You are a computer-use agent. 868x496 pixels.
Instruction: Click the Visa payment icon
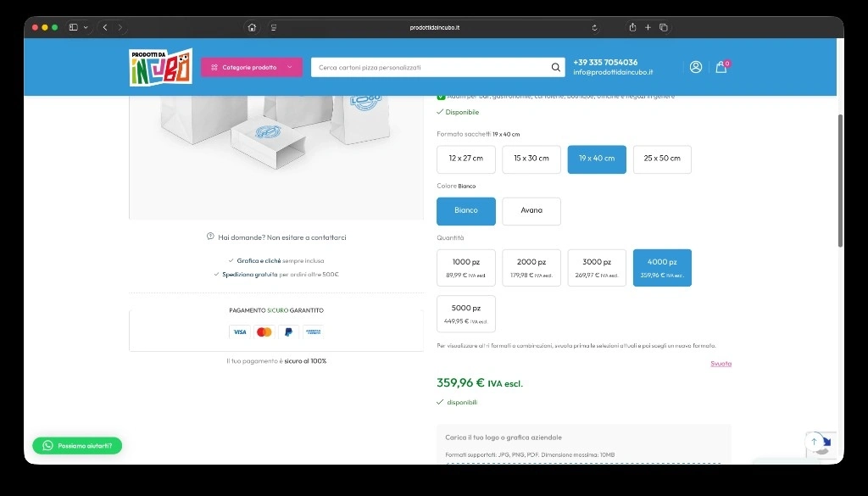click(240, 332)
